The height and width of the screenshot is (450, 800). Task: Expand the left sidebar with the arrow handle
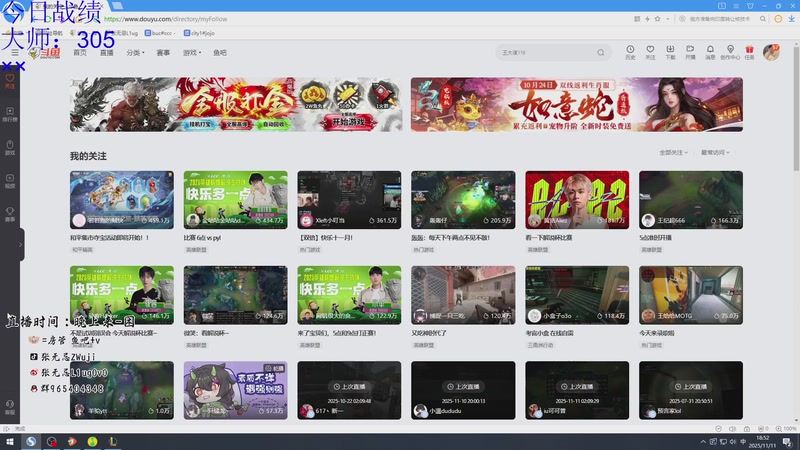[x=20, y=244]
